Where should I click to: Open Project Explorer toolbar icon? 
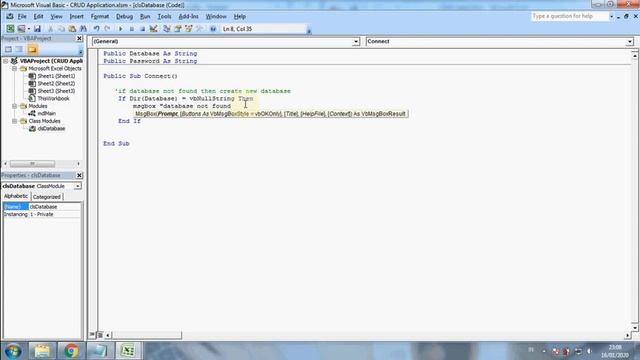167,29
